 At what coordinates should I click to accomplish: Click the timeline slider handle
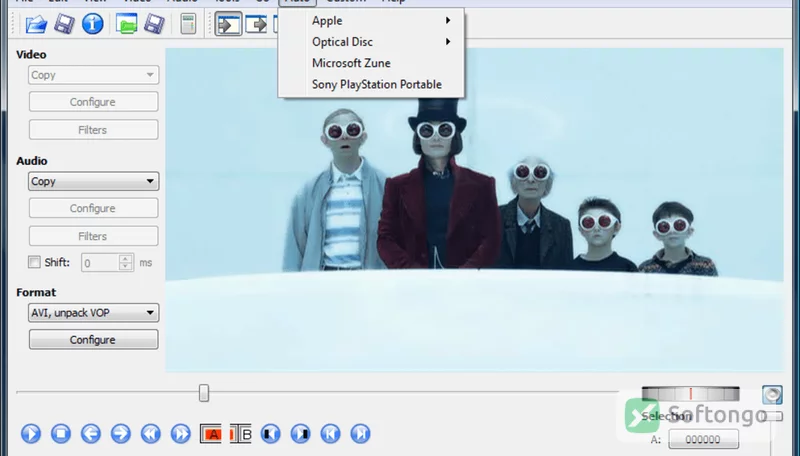tap(204, 393)
